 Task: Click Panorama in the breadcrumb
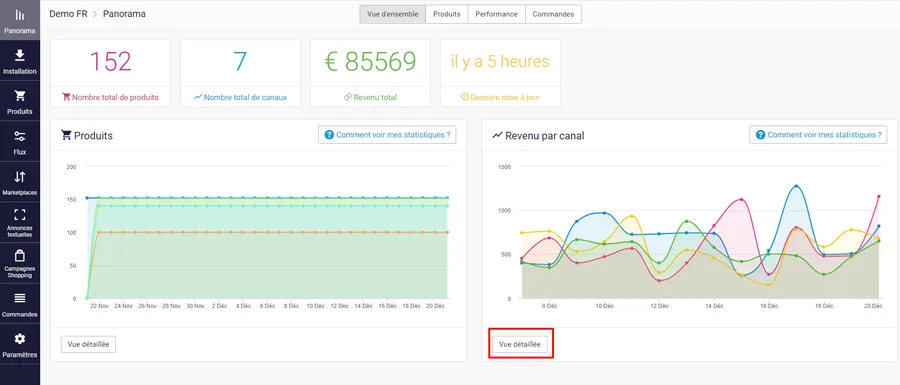[124, 14]
